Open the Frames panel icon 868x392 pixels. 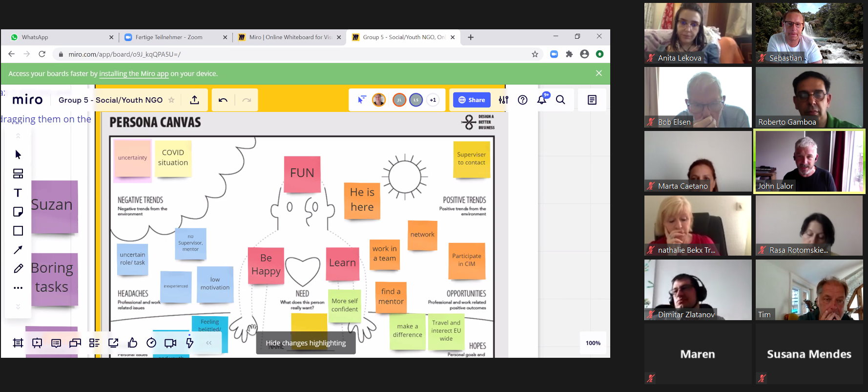(x=18, y=343)
